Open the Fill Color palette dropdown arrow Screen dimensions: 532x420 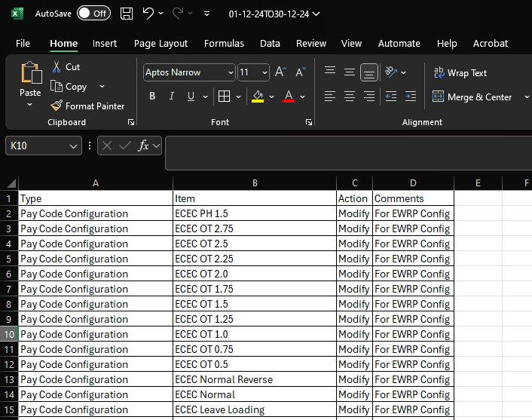272,97
